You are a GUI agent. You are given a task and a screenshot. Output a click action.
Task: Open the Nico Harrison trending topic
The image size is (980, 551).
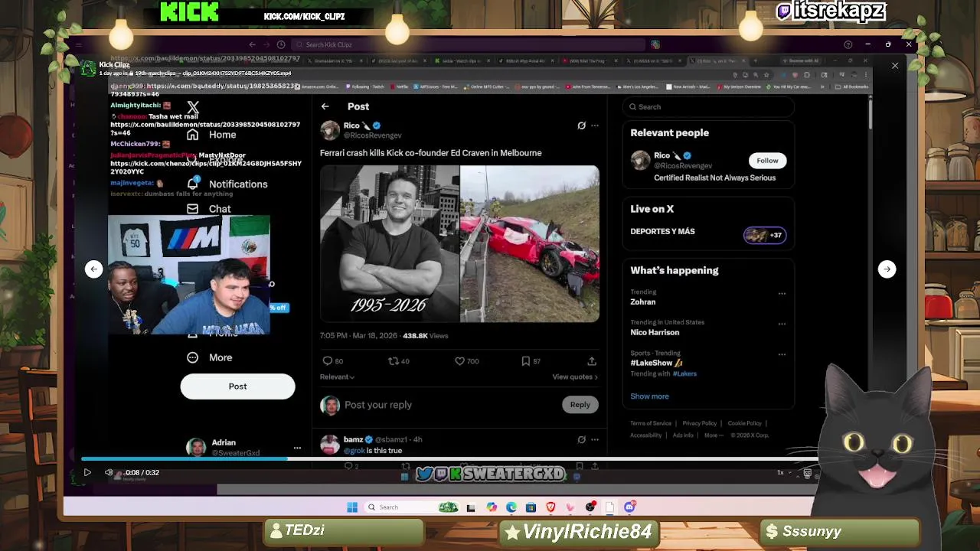coord(655,333)
